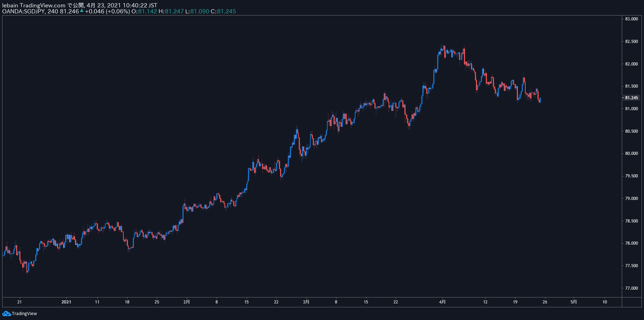
Task: Click the 4月 month marker on time axis
Action: [x=442, y=302]
